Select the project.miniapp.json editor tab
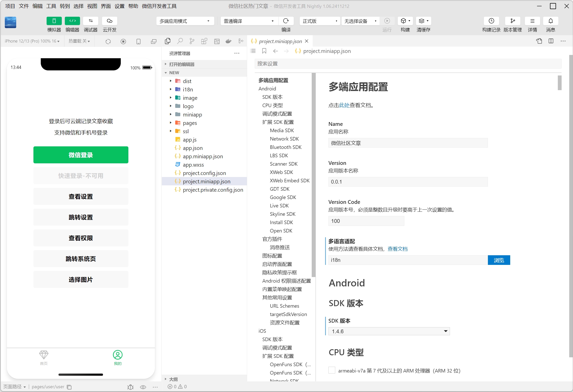 point(280,41)
